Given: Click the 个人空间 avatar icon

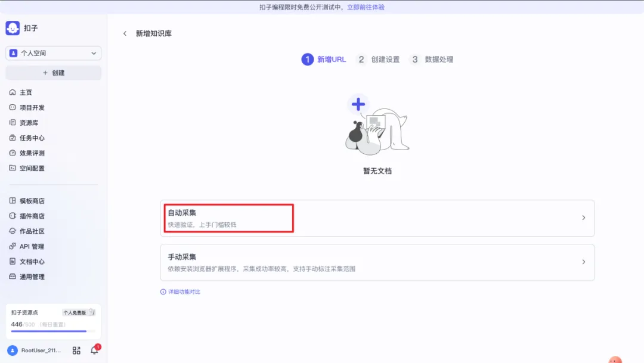Looking at the screenshot, I should (14, 53).
